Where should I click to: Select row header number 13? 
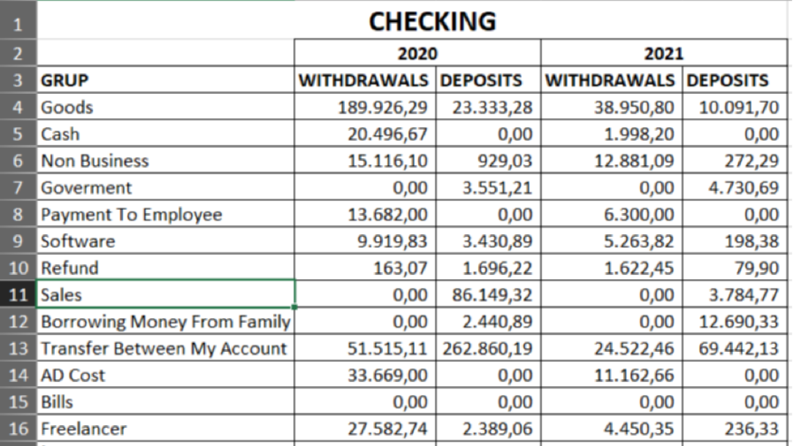[18, 348]
